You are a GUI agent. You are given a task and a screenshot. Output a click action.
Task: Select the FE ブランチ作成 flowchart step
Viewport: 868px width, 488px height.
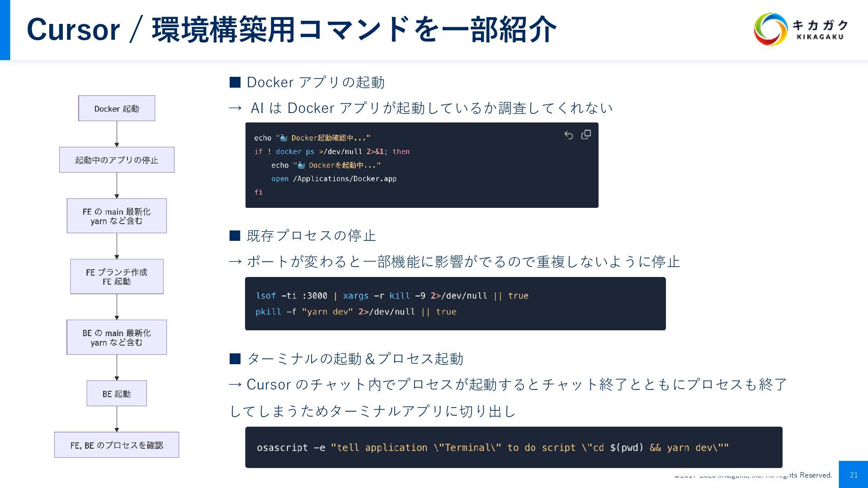(x=117, y=277)
